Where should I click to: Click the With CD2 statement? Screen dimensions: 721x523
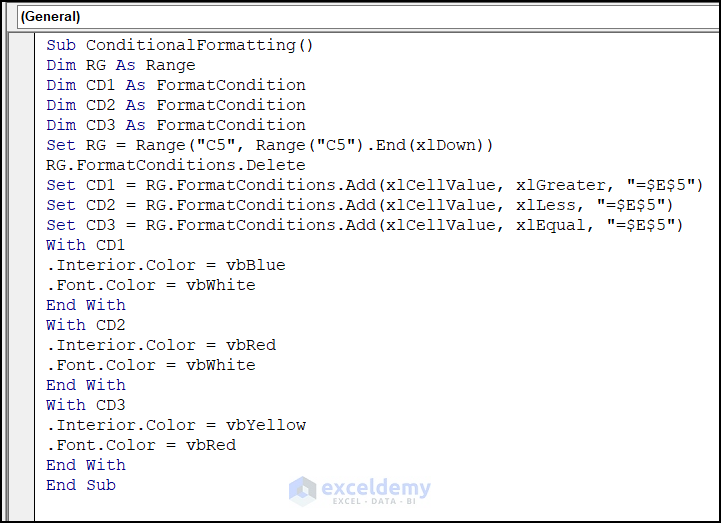coord(86,325)
